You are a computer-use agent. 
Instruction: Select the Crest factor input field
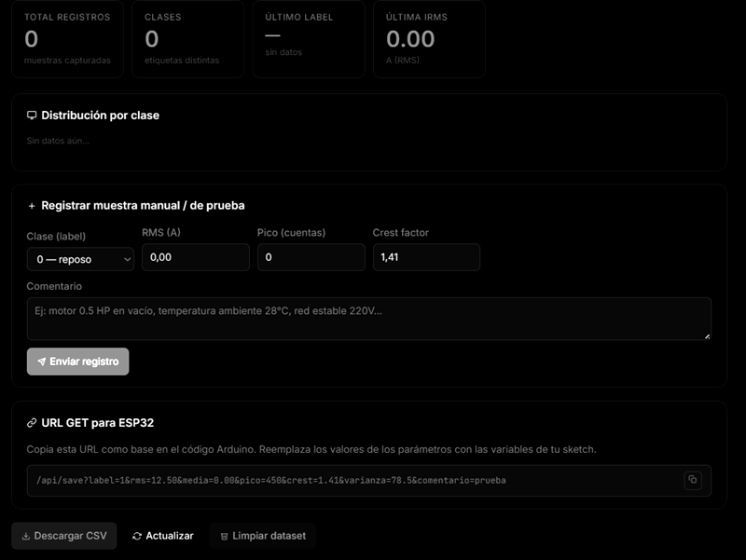[x=426, y=257]
